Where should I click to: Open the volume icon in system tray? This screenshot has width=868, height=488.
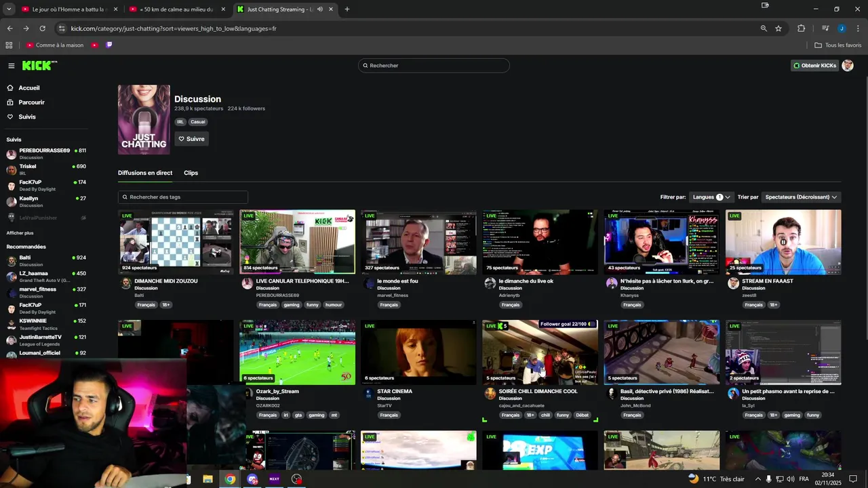coord(790,479)
